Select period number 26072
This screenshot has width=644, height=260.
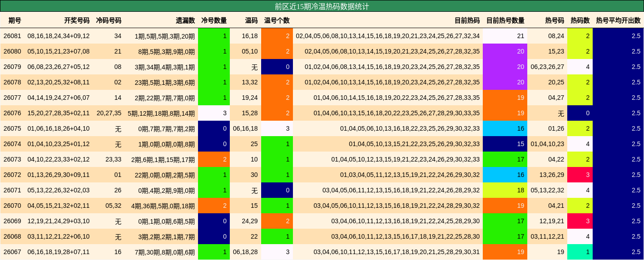pos(12,175)
